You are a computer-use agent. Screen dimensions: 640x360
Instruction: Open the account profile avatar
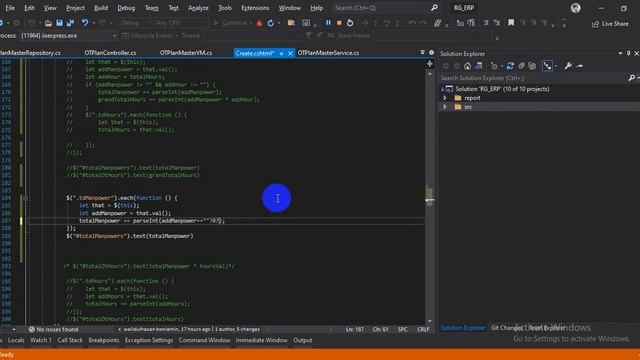tap(576, 8)
